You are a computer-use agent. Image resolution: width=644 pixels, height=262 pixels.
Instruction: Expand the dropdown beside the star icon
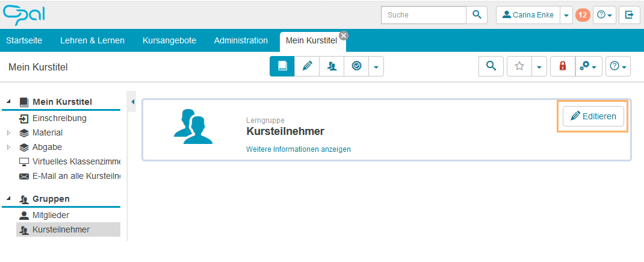(539, 66)
